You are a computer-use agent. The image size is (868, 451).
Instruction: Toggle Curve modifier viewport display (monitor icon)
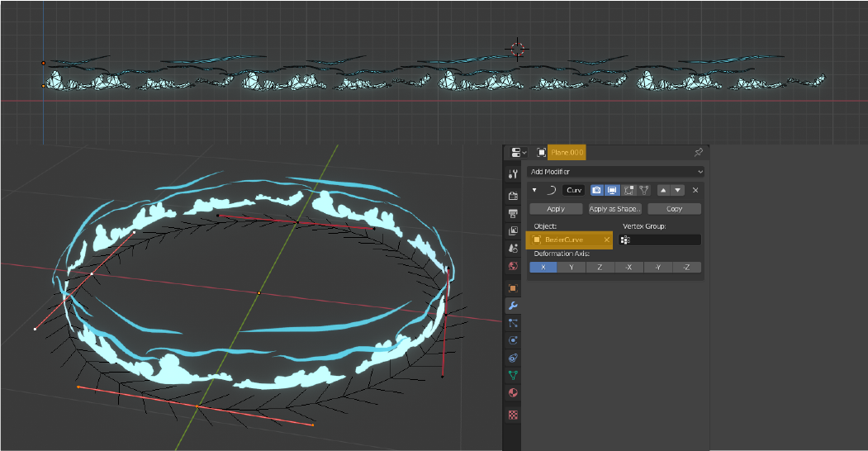click(612, 190)
